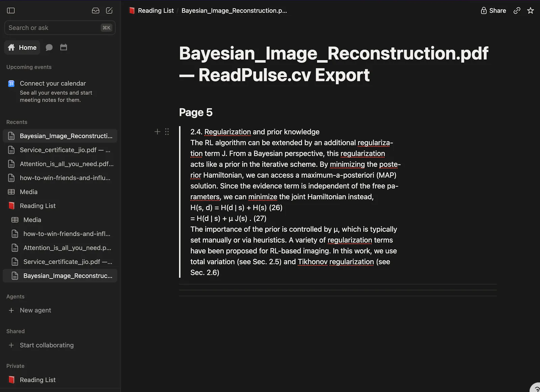Click Start collaborating text
The width and height of the screenshot is (540, 392).
[x=47, y=345]
